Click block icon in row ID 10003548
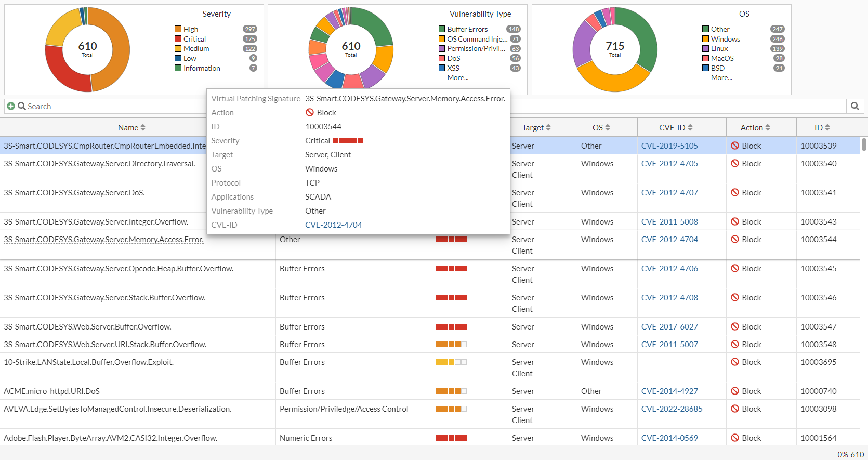The height and width of the screenshot is (460, 868). (x=735, y=345)
